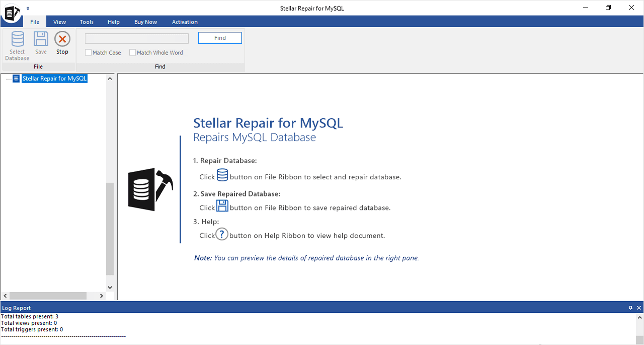The image size is (644, 345).
Task: Click the tree pane vertical scrollbar thumb
Action: click(110, 229)
